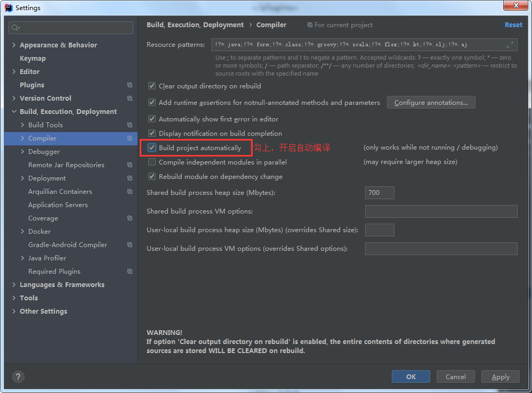Focus the settings search field
This screenshot has width=532, height=393.
pos(71,28)
